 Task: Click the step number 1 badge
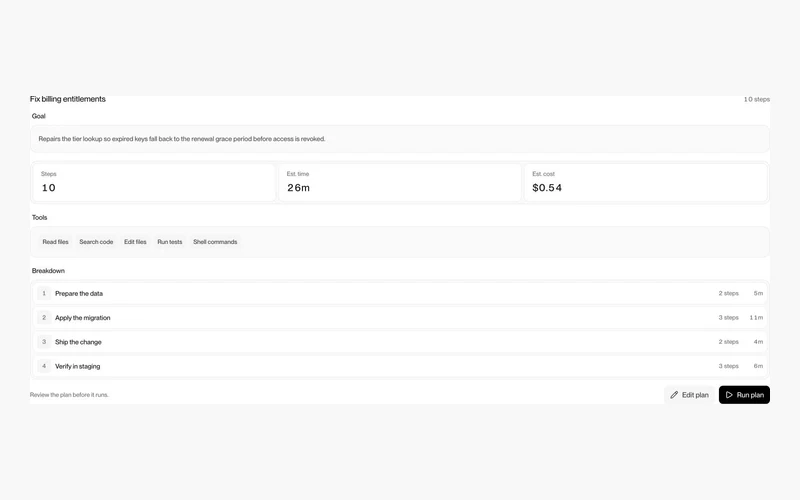pyautogui.click(x=44, y=293)
